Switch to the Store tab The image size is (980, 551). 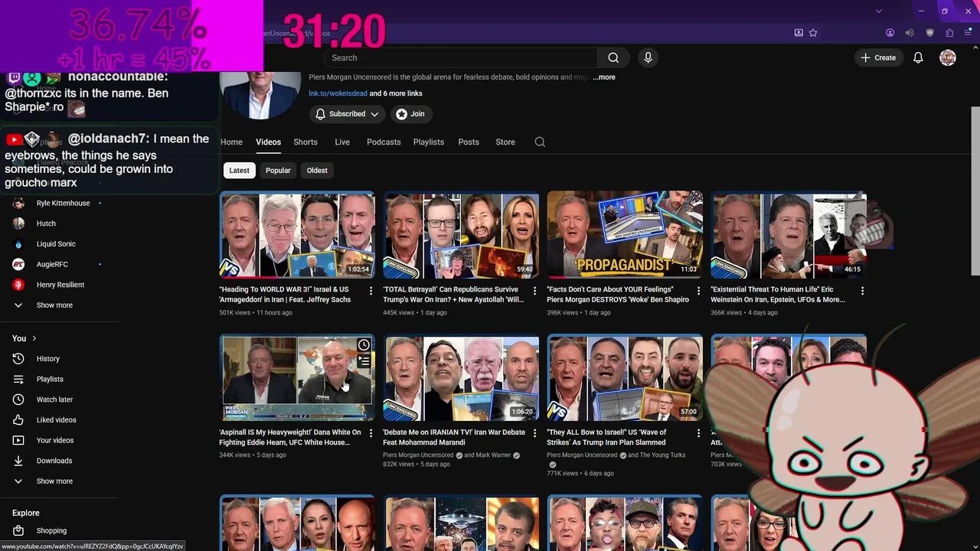tap(505, 142)
